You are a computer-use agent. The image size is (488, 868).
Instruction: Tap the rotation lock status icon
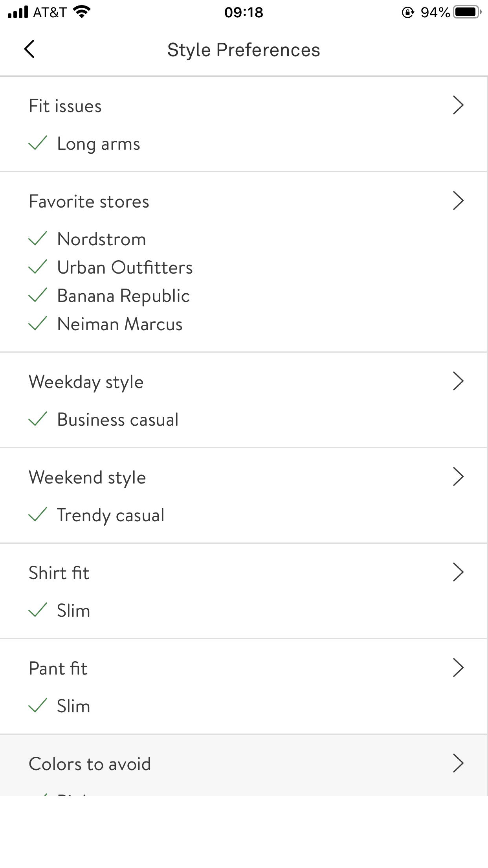click(408, 13)
